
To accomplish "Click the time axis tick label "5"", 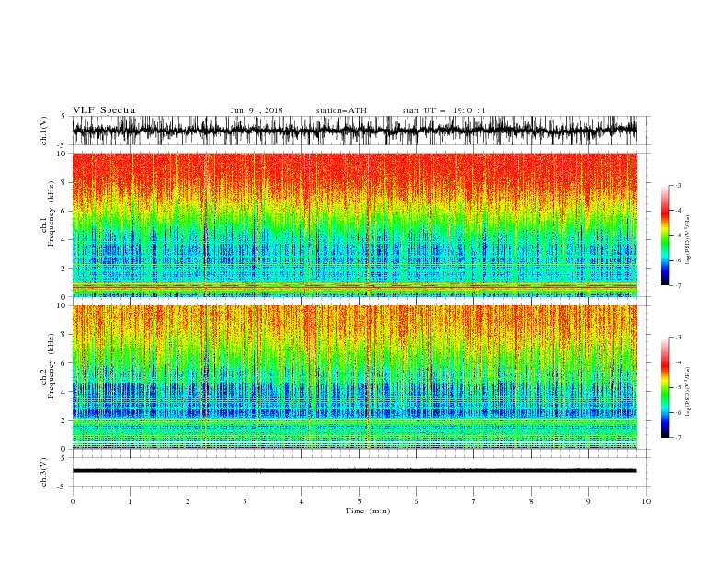I will click(x=359, y=501).
